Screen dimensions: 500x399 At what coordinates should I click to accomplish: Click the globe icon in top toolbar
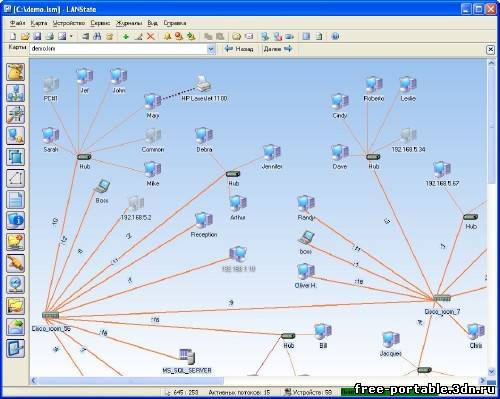(335, 36)
